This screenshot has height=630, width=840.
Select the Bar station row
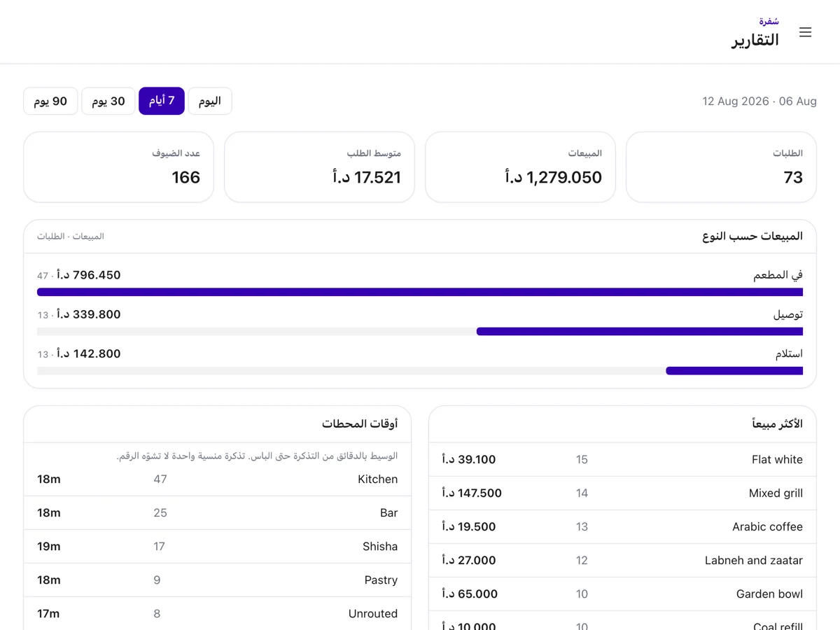(217, 513)
